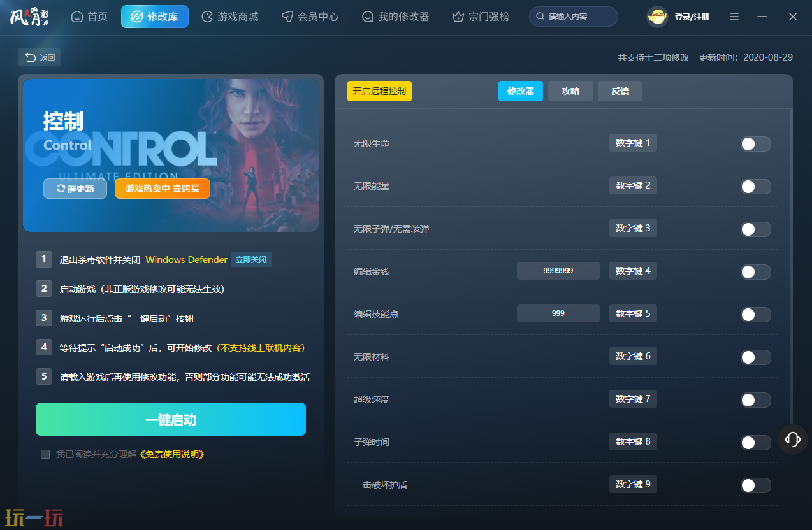Click 数字键 2 hotkey button
812x530 pixels.
click(633, 185)
